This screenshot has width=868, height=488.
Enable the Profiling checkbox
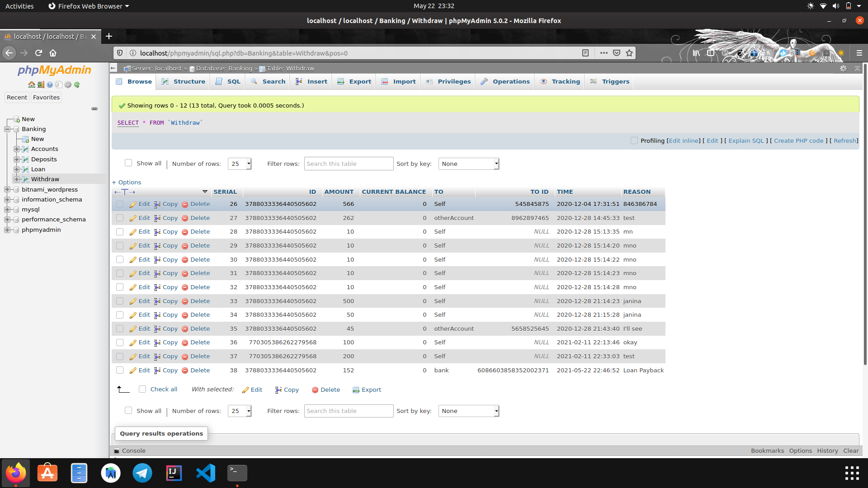click(634, 141)
